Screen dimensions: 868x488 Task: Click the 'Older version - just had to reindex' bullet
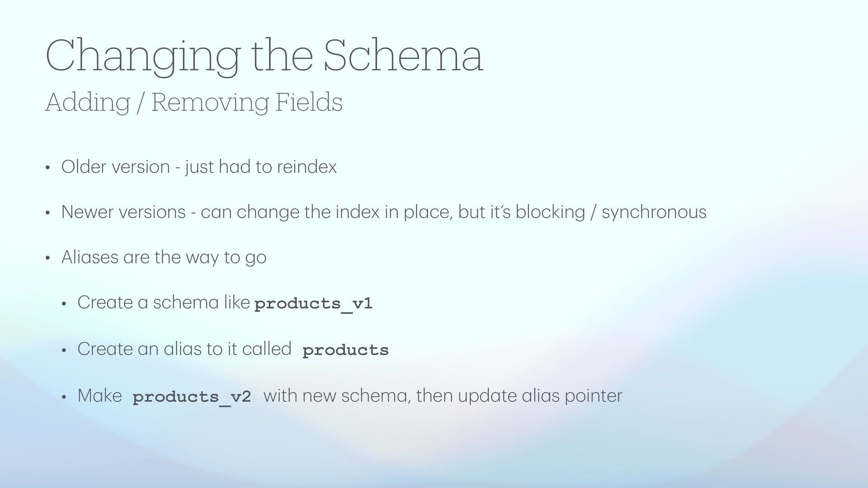point(199,167)
